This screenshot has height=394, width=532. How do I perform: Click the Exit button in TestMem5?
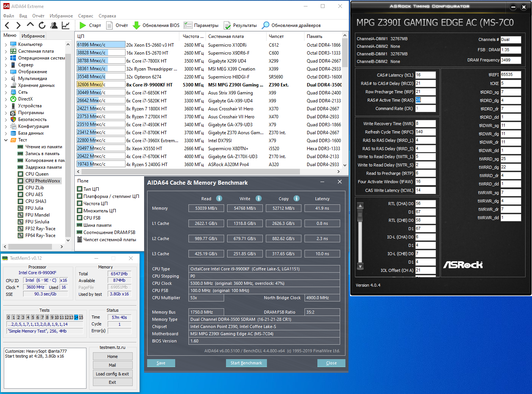point(113,383)
